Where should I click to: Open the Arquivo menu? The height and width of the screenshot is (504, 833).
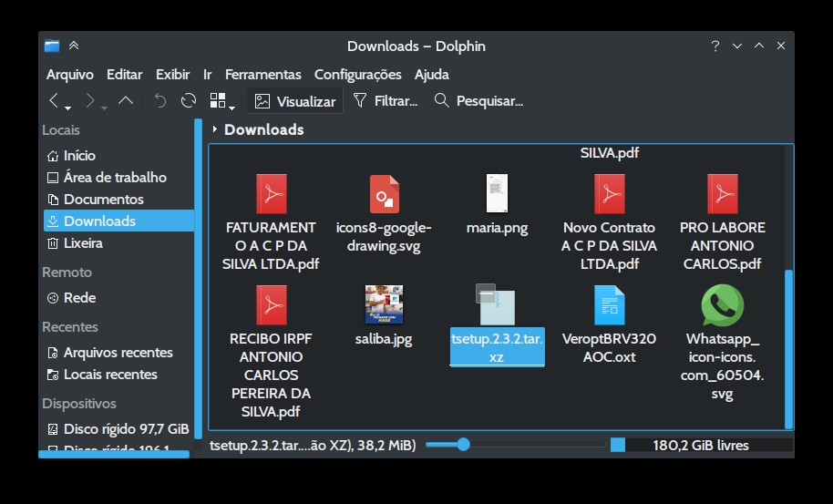coord(70,75)
